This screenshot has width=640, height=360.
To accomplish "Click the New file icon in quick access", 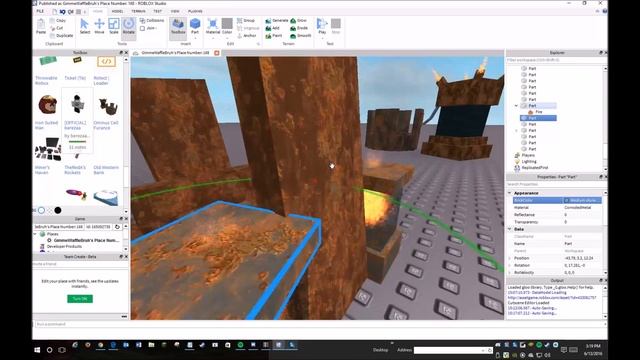I will pos(54,12).
